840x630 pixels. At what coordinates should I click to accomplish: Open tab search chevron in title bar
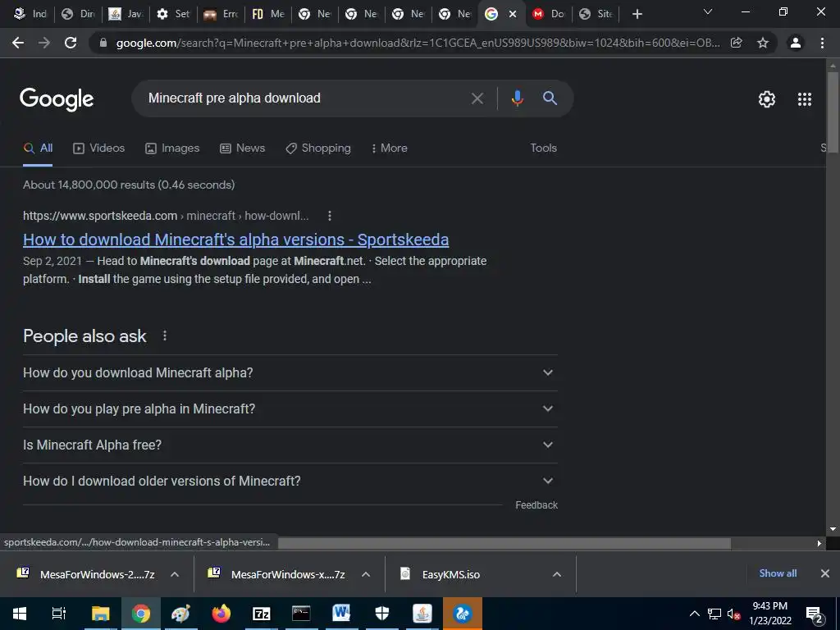[708, 11]
